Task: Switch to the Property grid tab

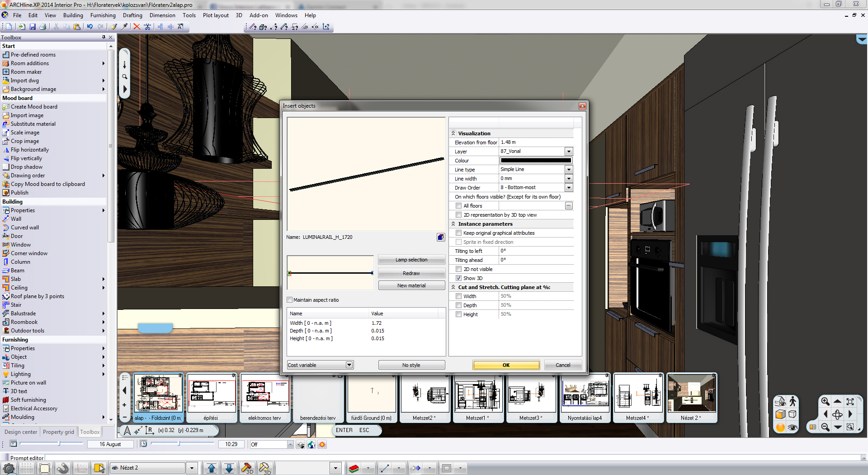Action: tap(58, 432)
